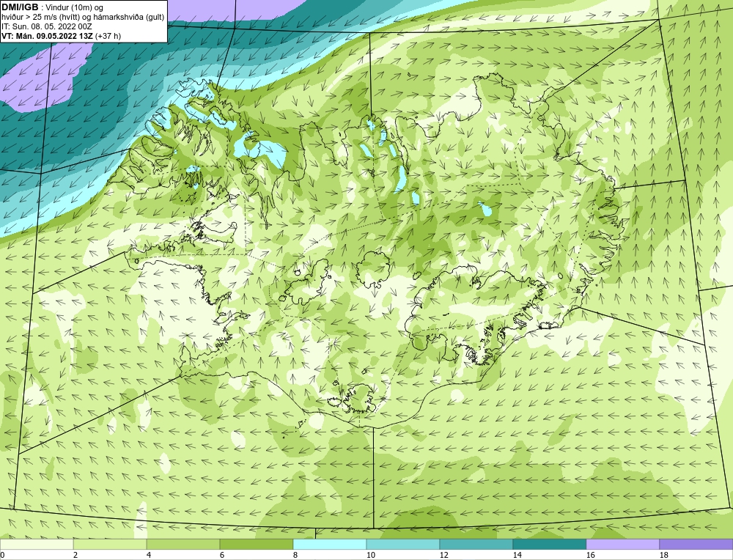
Task: Click the 8-10 m/s pale cyan swatch
Action: pyautogui.click(x=330, y=544)
